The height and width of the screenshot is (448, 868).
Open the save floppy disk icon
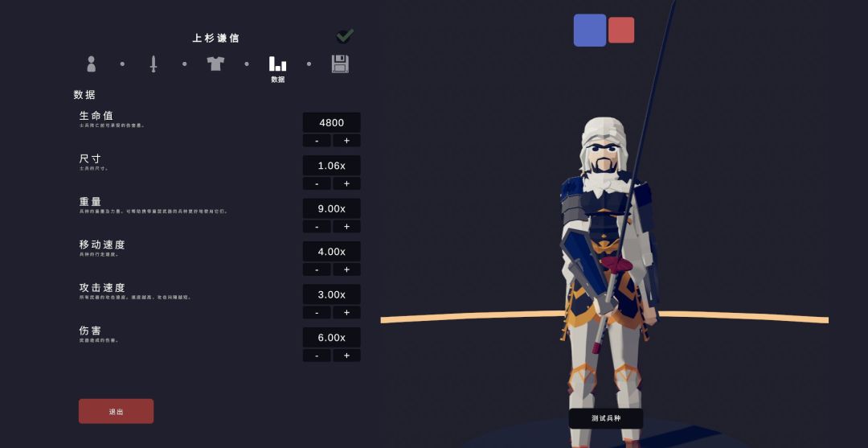tap(340, 64)
